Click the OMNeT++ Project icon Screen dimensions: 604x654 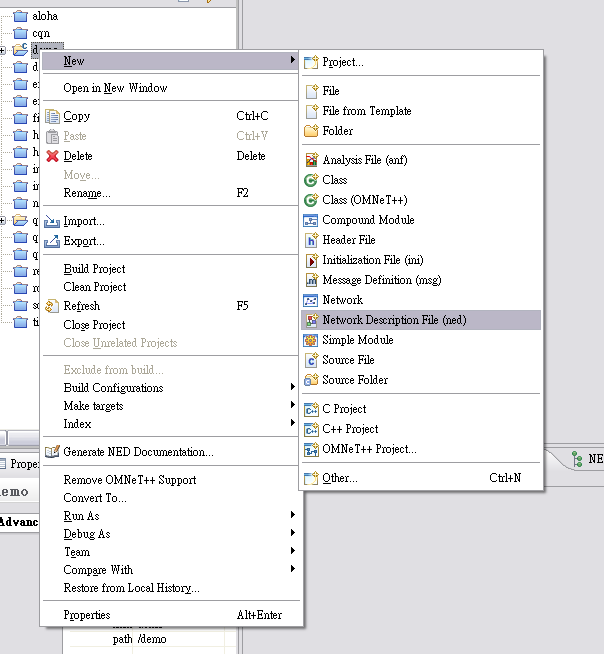[x=312, y=449]
